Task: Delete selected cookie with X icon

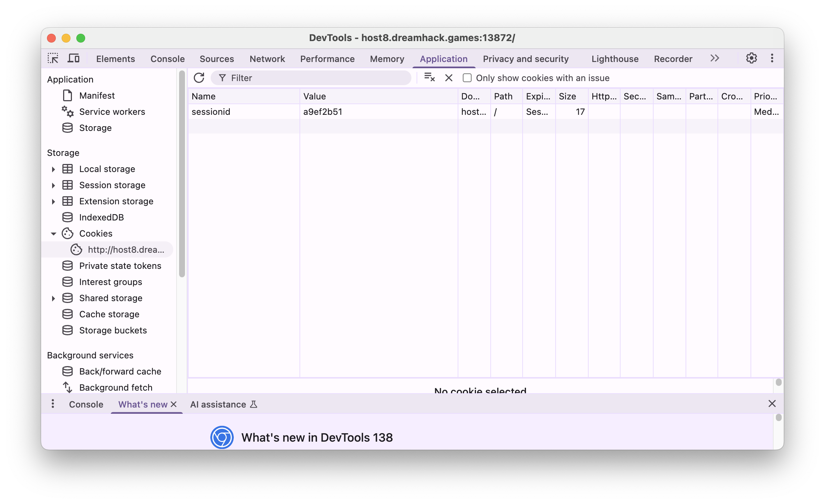Action: (448, 78)
